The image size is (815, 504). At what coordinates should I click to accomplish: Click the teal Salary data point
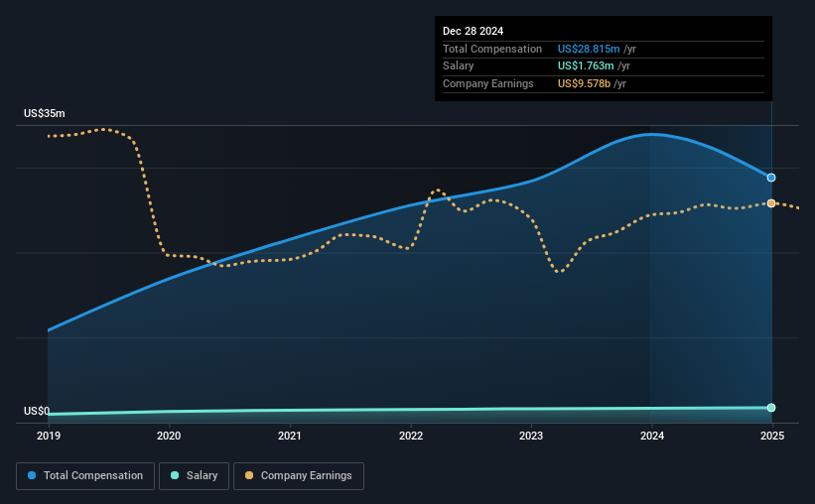click(771, 408)
